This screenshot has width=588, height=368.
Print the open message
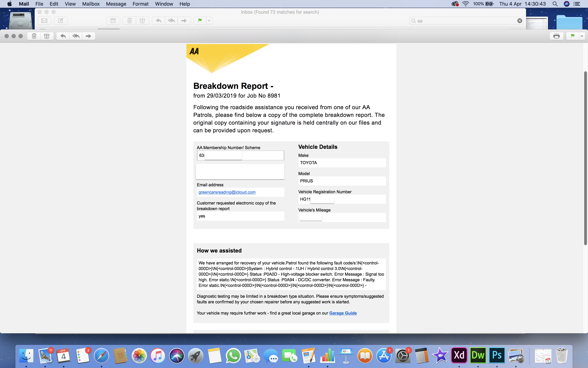[x=556, y=36]
